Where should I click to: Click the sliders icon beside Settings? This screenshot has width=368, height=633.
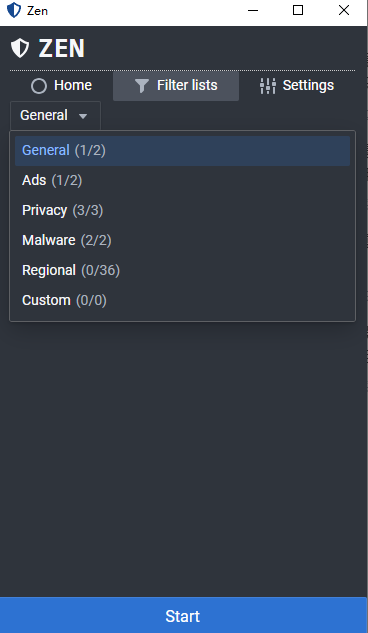click(x=268, y=86)
